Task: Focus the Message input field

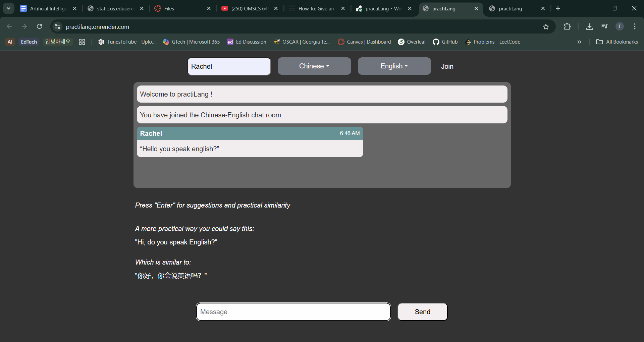Action: pos(293,312)
